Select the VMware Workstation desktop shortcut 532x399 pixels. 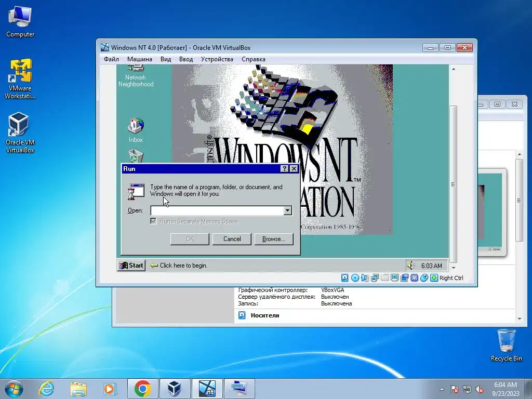tap(20, 79)
